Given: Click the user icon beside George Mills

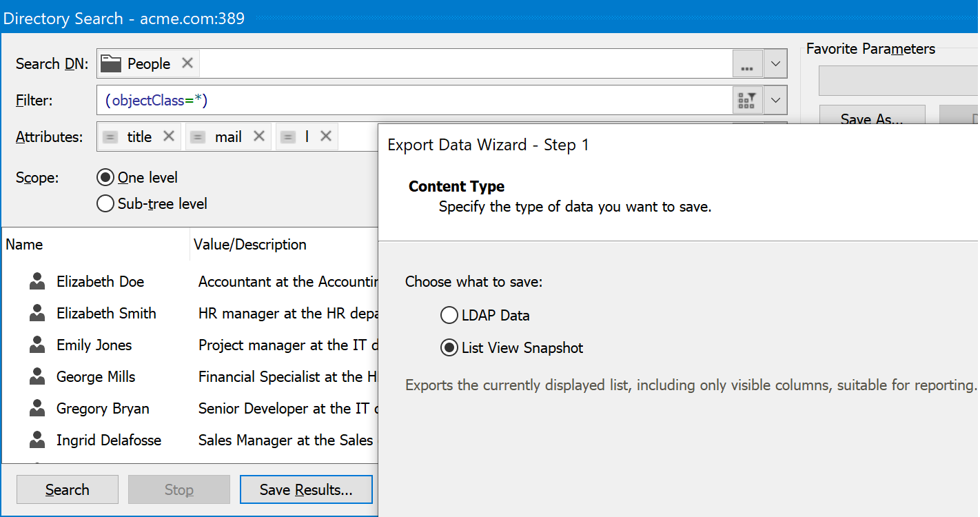Looking at the screenshot, I should click(37, 376).
